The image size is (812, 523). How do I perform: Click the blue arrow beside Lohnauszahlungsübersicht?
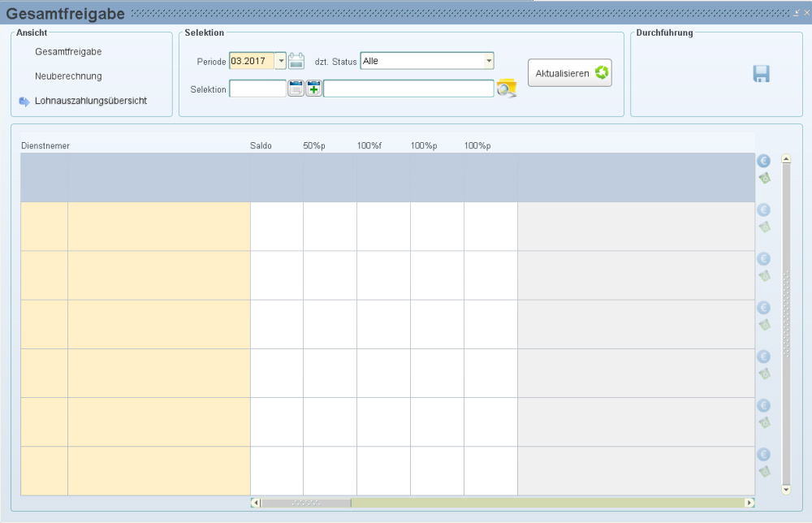tap(24, 102)
